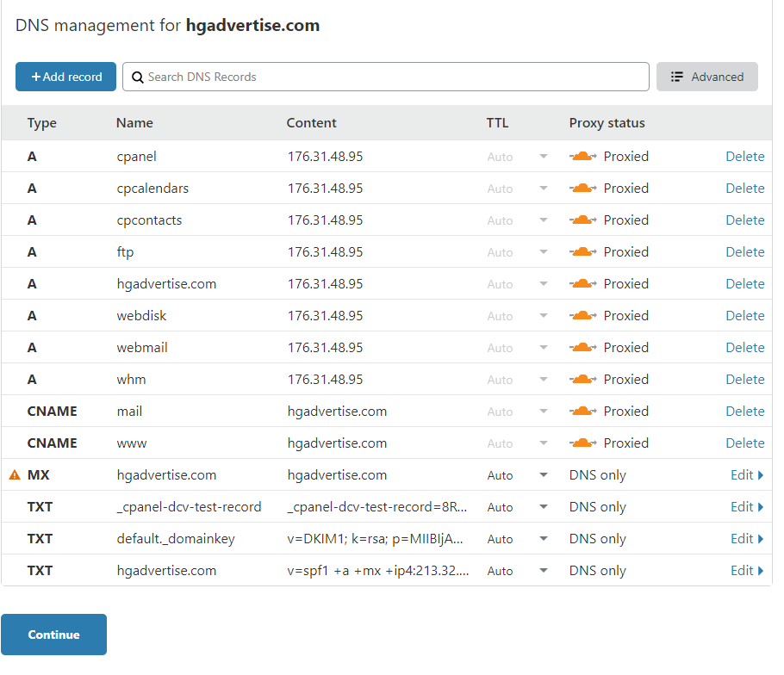Click the orange cloud on whm row
Screen dimensions: 784x675
click(583, 380)
